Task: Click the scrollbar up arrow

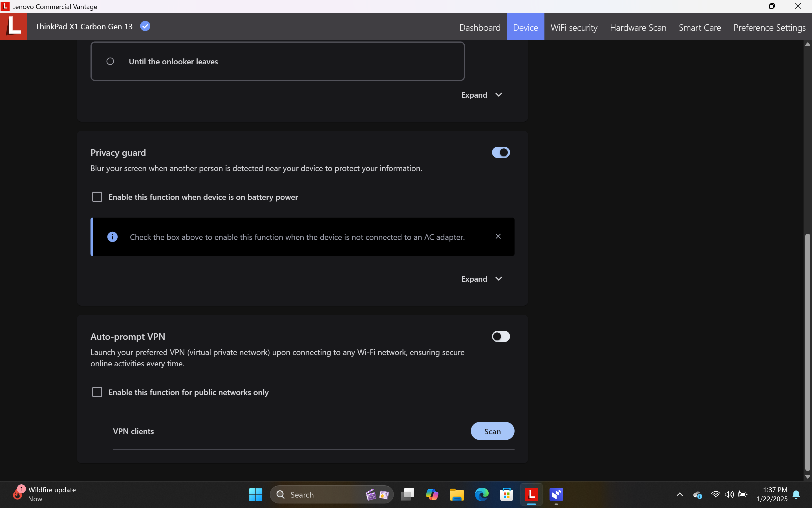Action: pos(808,44)
